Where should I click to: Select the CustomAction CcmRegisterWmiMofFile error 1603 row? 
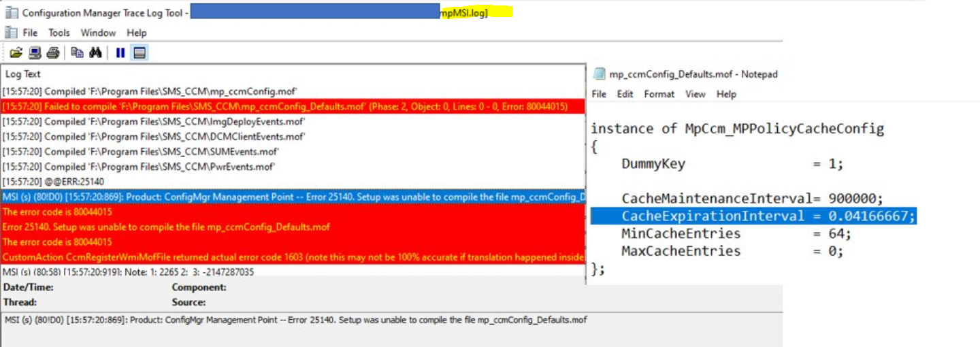coord(293,257)
